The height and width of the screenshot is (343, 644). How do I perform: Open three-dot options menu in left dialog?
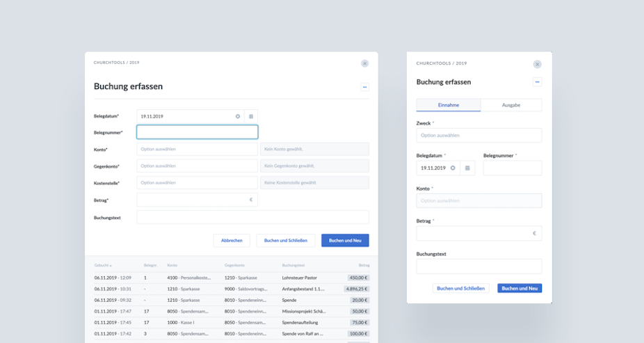(364, 87)
